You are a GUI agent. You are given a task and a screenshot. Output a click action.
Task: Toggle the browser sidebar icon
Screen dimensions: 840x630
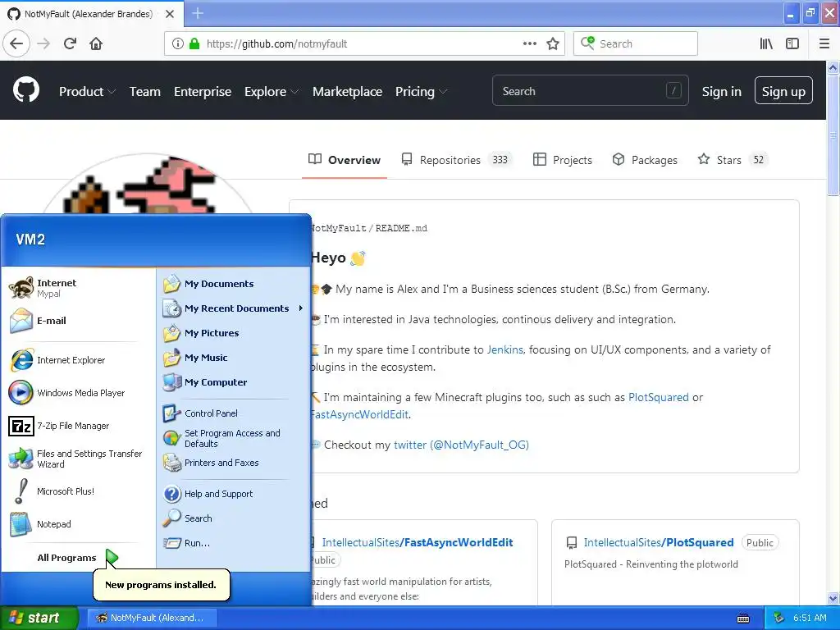(792, 43)
